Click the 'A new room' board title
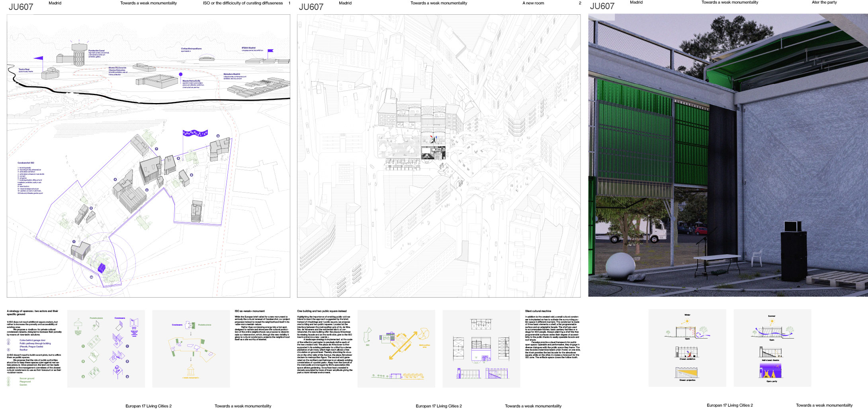Screen dimensions: 868x409 (533, 3)
